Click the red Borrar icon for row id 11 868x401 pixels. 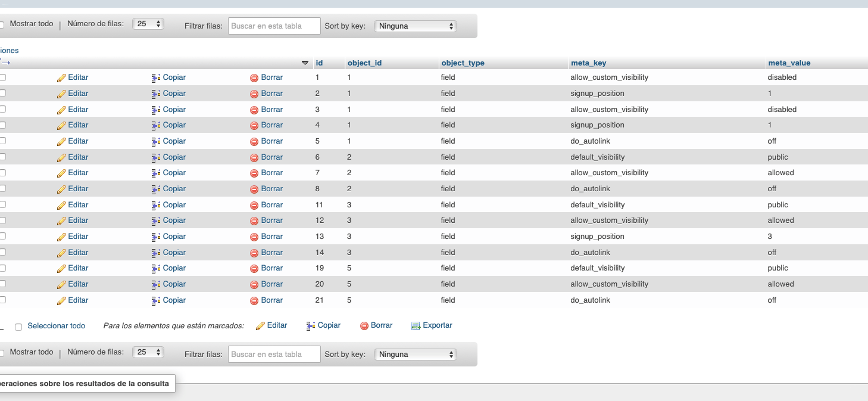(254, 205)
